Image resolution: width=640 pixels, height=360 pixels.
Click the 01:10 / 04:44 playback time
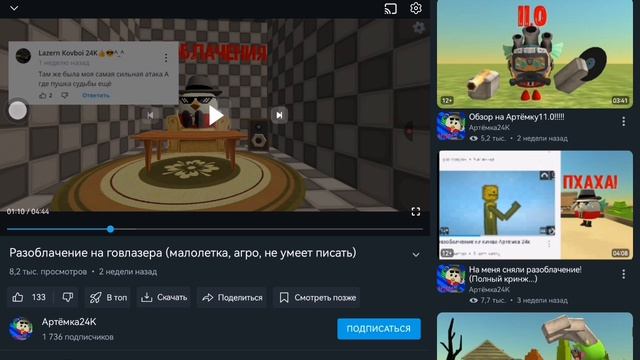coord(28,211)
